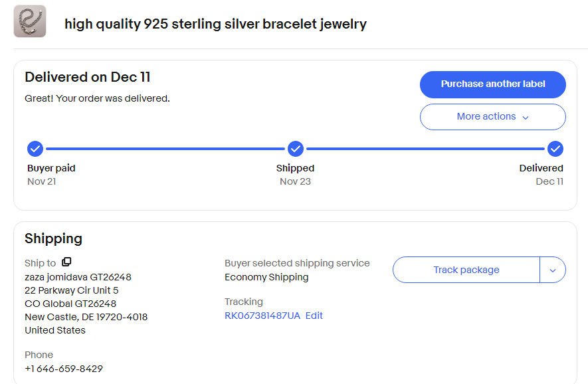Click the Purchase another label button
The image size is (588, 384).
492,84
